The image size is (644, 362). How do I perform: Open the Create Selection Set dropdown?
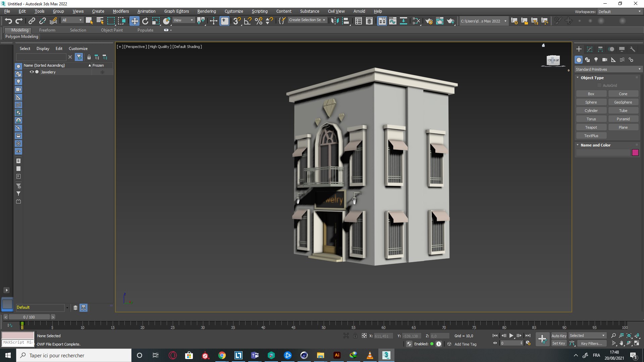pyautogui.click(x=307, y=20)
